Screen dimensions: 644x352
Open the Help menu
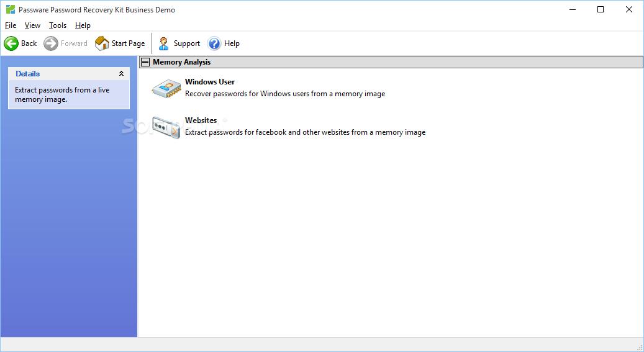click(83, 25)
